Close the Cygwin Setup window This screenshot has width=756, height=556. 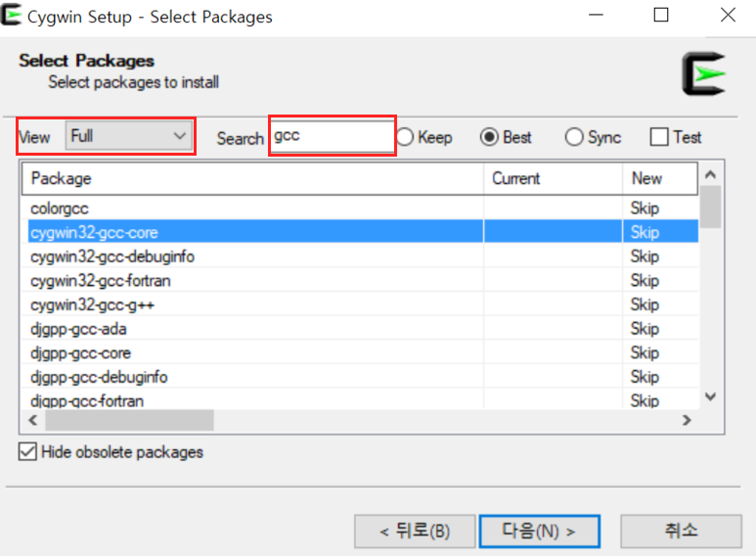(728, 15)
